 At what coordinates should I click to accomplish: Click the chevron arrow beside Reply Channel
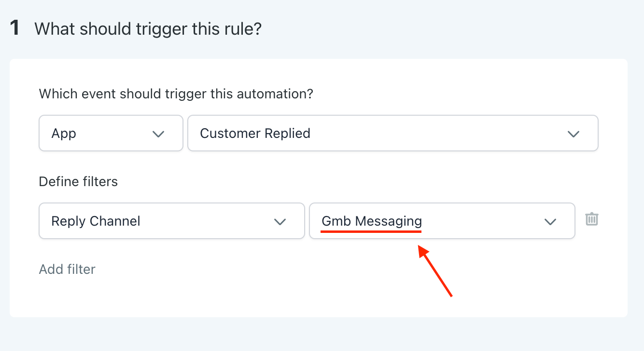point(280,221)
